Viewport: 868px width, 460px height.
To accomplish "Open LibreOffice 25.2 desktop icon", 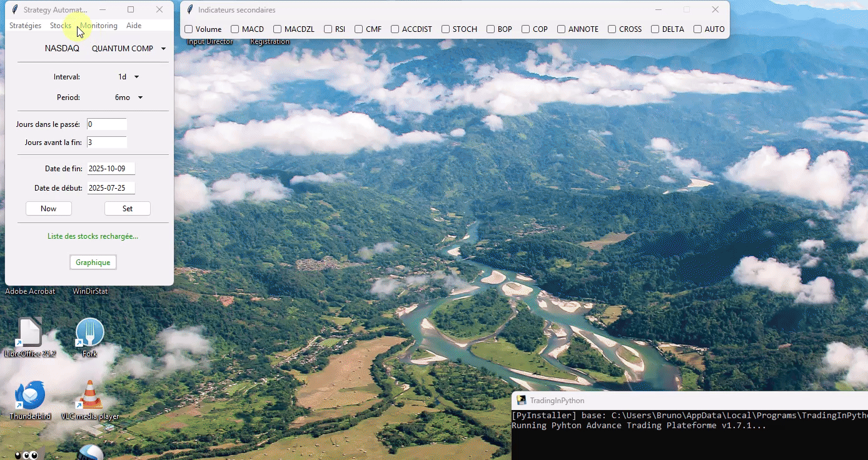I will tap(29, 333).
